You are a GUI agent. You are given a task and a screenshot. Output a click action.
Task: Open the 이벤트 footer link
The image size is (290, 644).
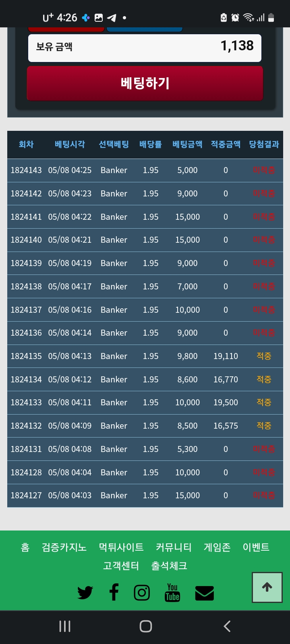click(256, 547)
